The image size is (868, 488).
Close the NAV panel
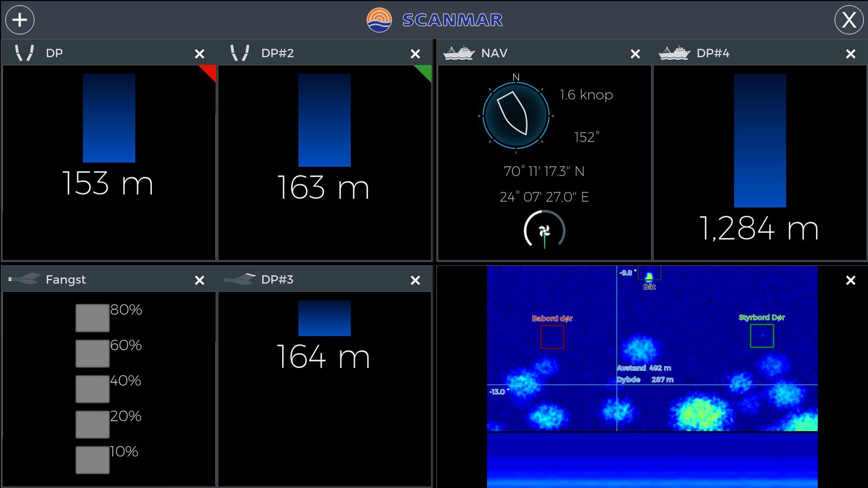pos(635,54)
